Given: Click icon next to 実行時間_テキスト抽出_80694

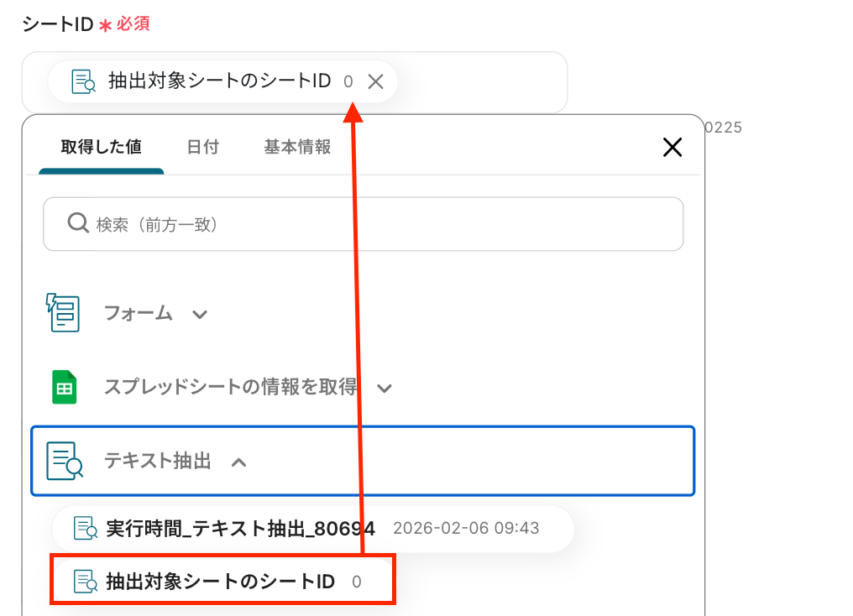Looking at the screenshot, I should [x=86, y=528].
